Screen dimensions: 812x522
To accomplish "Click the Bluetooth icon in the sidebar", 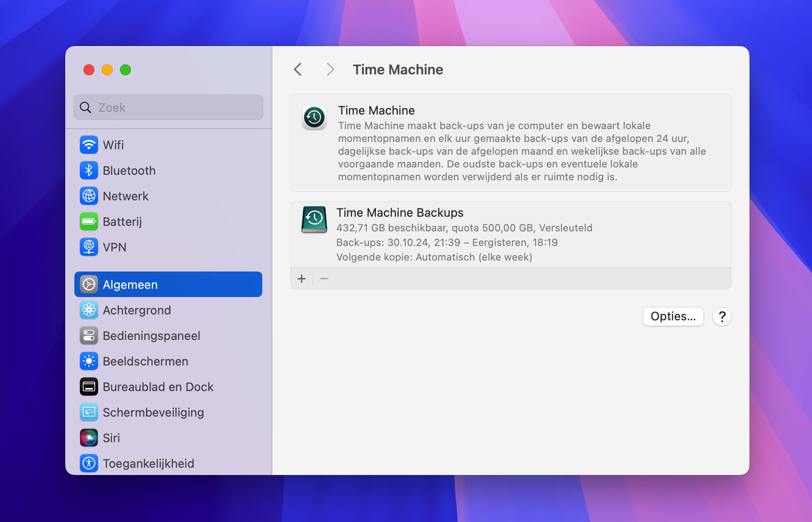I will 89,171.
